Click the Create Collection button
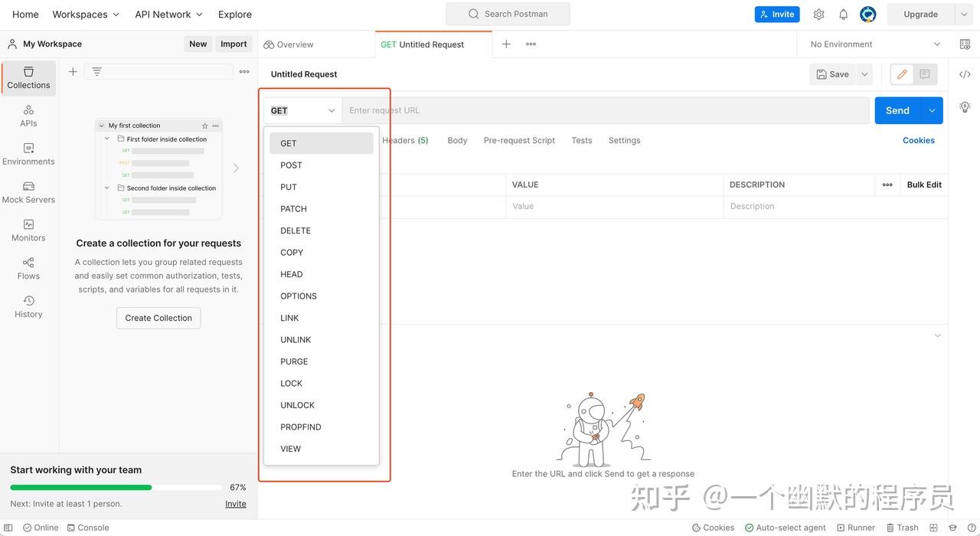 pyautogui.click(x=158, y=318)
